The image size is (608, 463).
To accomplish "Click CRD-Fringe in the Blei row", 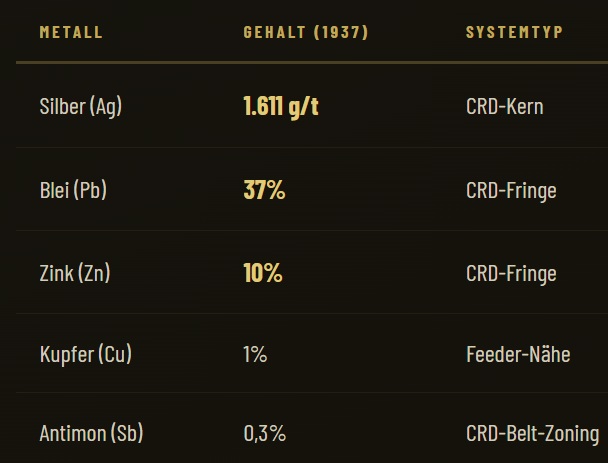I will 511,190.
